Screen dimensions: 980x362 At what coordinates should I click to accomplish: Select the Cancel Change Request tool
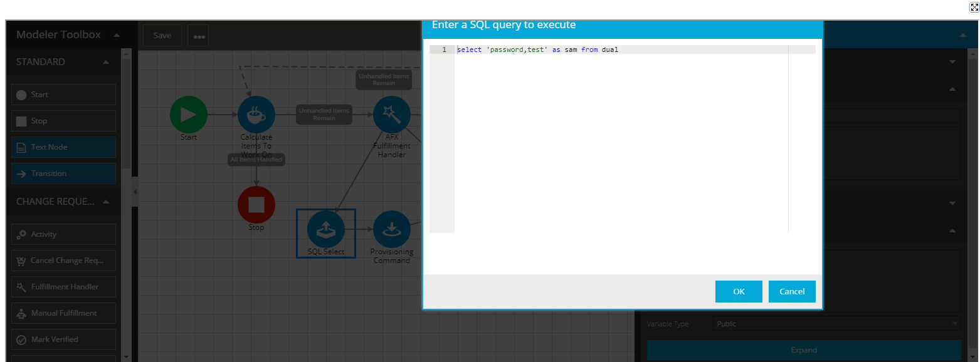click(62, 260)
